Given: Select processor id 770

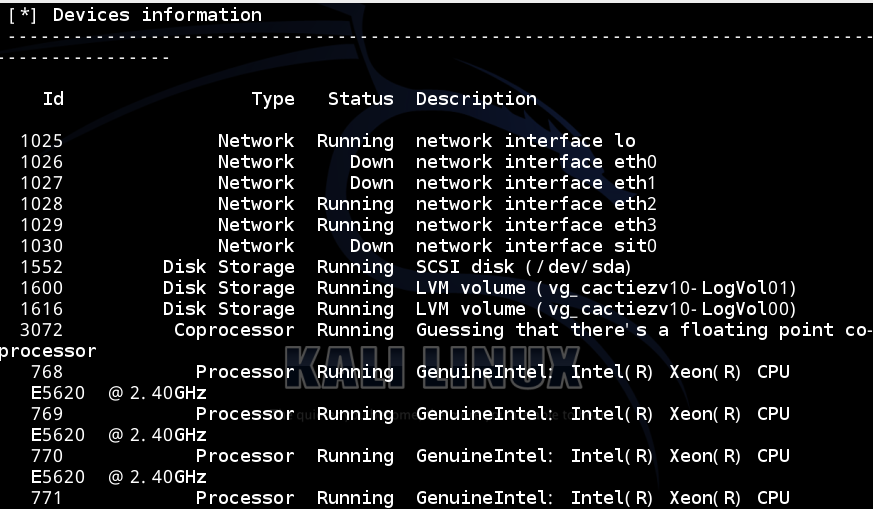Looking at the screenshot, I should 47,456.
